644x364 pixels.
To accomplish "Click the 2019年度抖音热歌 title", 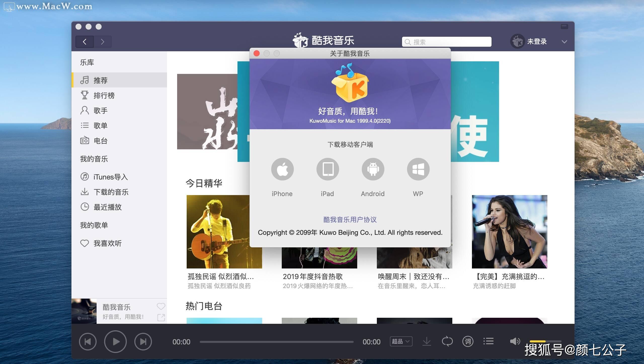I will click(313, 277).
